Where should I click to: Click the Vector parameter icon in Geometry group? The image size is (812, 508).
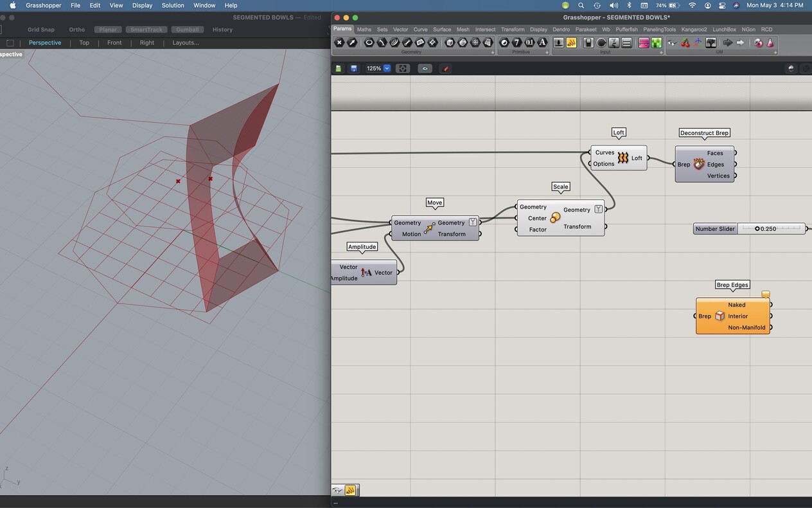pyautogui.click(x=352, y=42)
